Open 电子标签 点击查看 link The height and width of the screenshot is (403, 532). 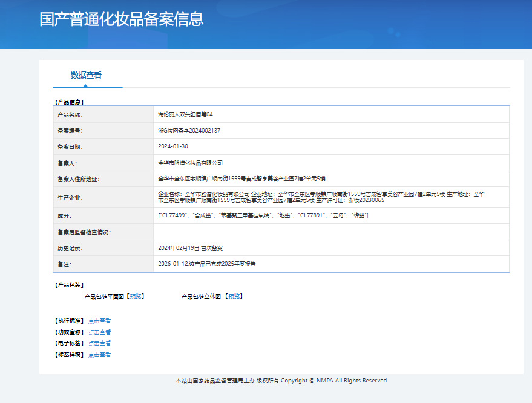coord(99,343)
